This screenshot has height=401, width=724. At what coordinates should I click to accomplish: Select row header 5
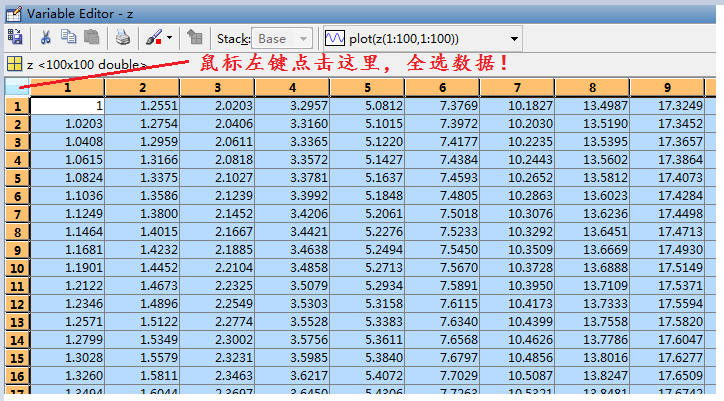[x=18, y=178]
